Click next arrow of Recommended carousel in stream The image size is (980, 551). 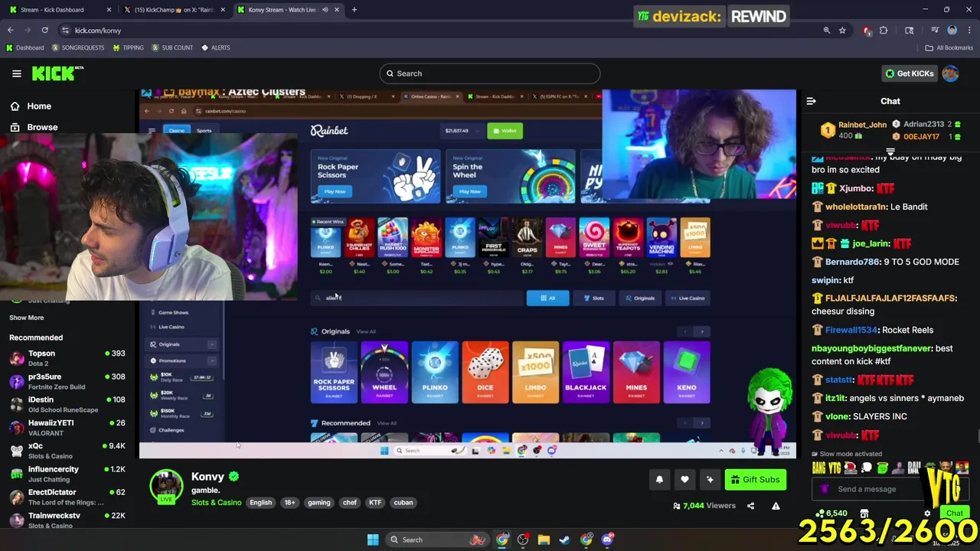click(702, 422)
